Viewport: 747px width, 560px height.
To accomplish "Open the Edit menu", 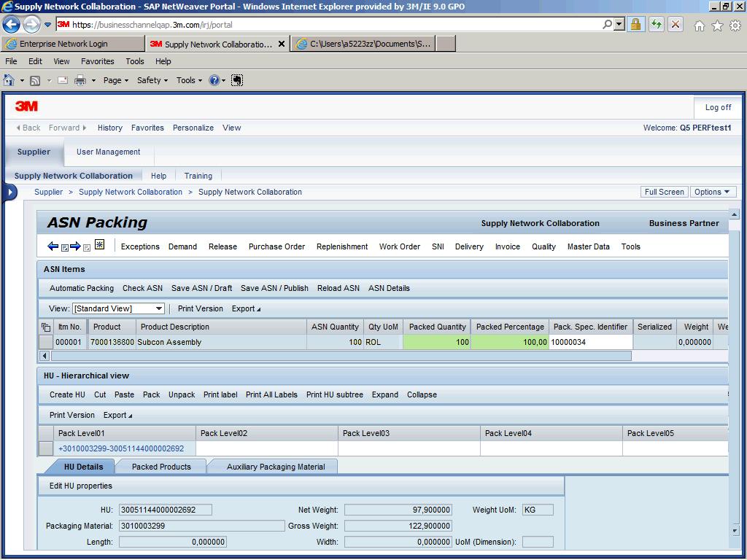I will (35, 61).
